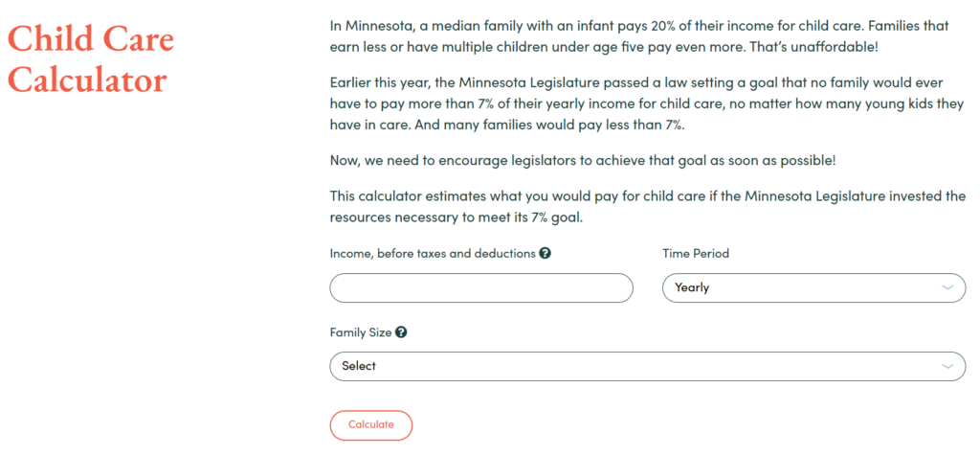Click the Child Care Calculator heading
The width and height of the screenshot is (980, 456).
[91, 60]
